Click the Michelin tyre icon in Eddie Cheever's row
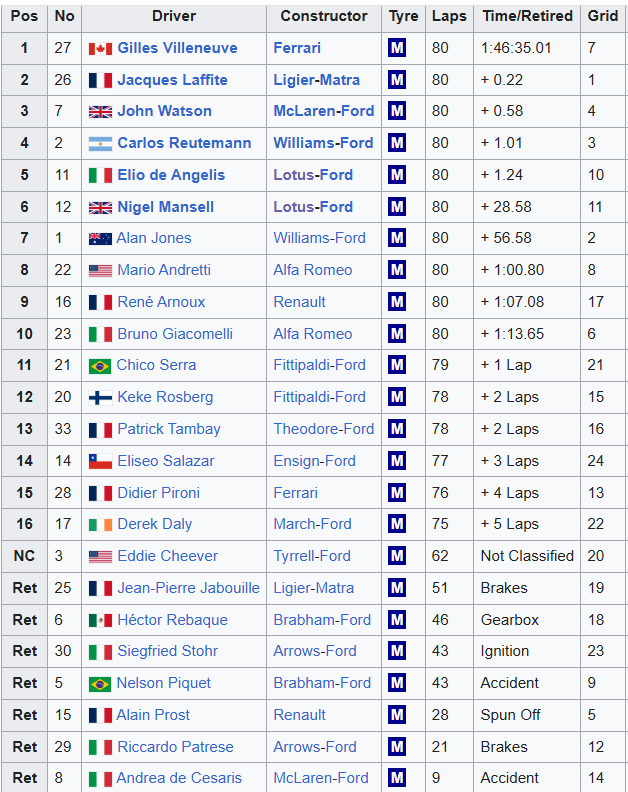628x792 pixels. [x=397, y=556]
